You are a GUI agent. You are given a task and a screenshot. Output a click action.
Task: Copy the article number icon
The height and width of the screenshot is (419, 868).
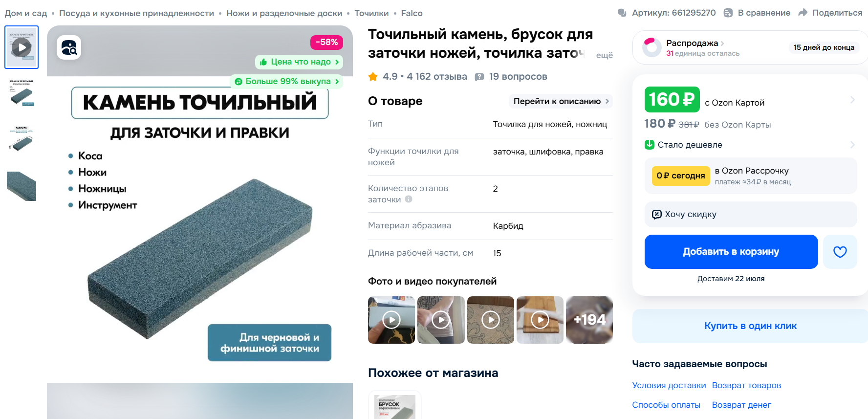[x=622, y=13]
